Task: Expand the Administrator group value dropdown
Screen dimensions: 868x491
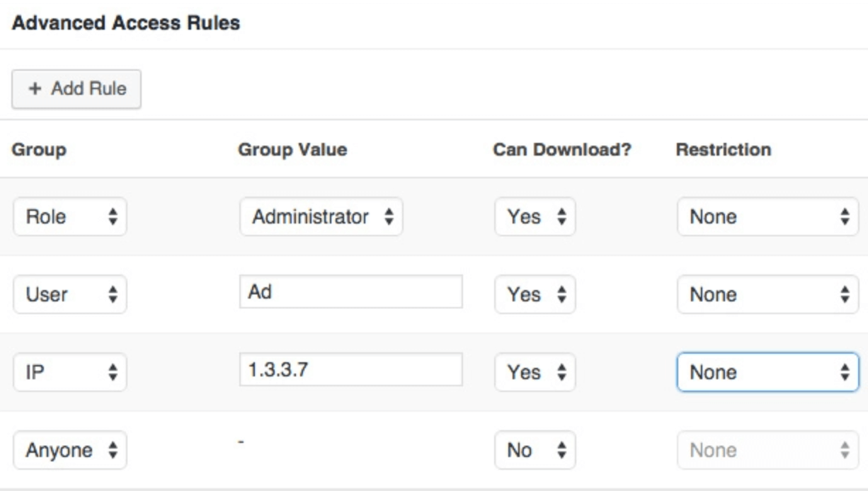Action: tap(321, 216)
